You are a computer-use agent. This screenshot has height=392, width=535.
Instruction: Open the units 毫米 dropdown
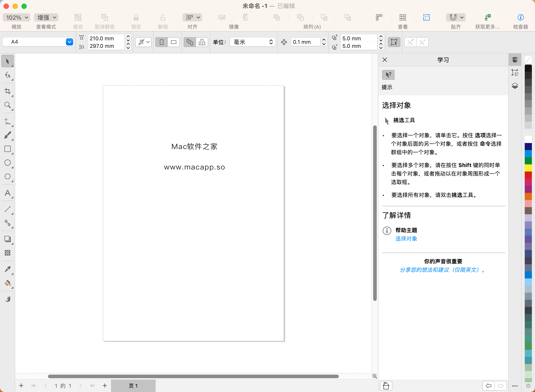(253, 42)
